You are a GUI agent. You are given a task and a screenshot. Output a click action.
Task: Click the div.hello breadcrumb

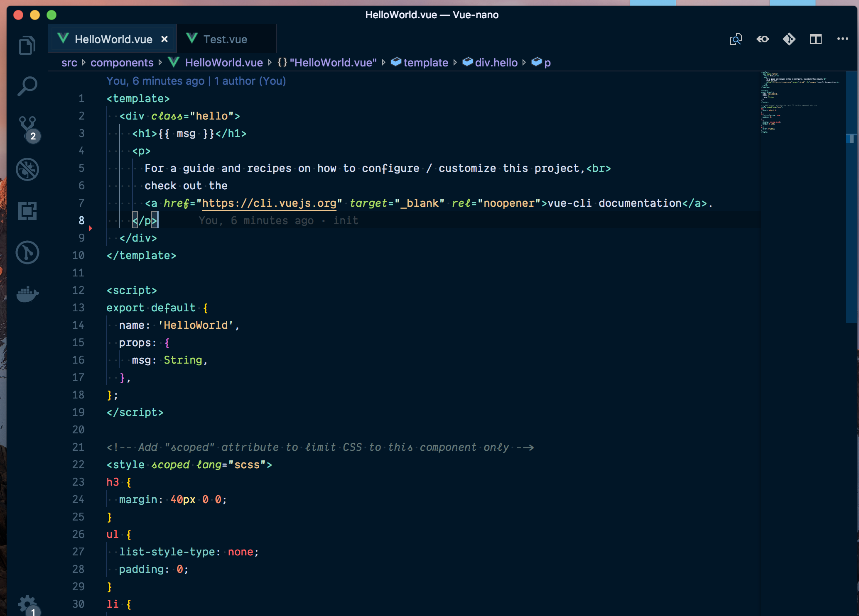pyautogui.click(x=490, y=63)
